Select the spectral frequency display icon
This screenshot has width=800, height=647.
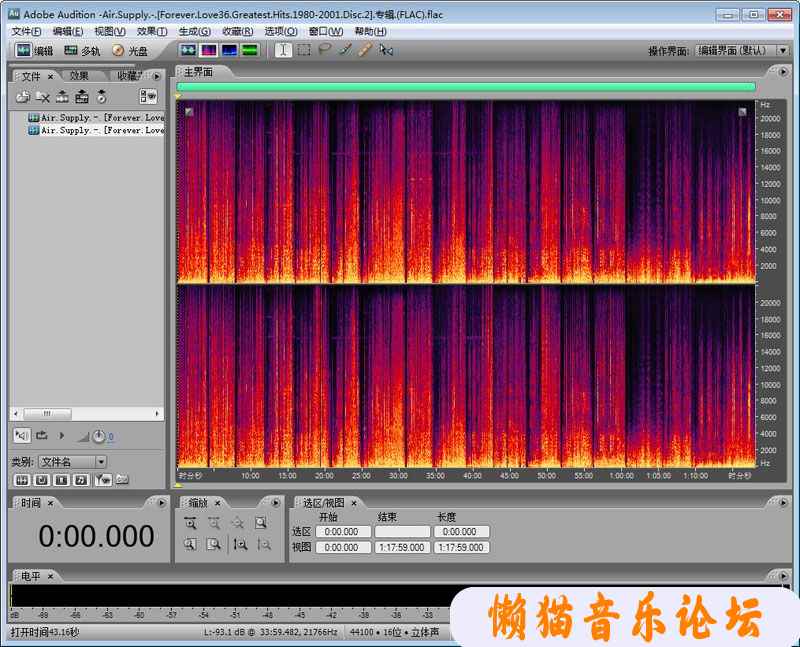pos(209,50)
